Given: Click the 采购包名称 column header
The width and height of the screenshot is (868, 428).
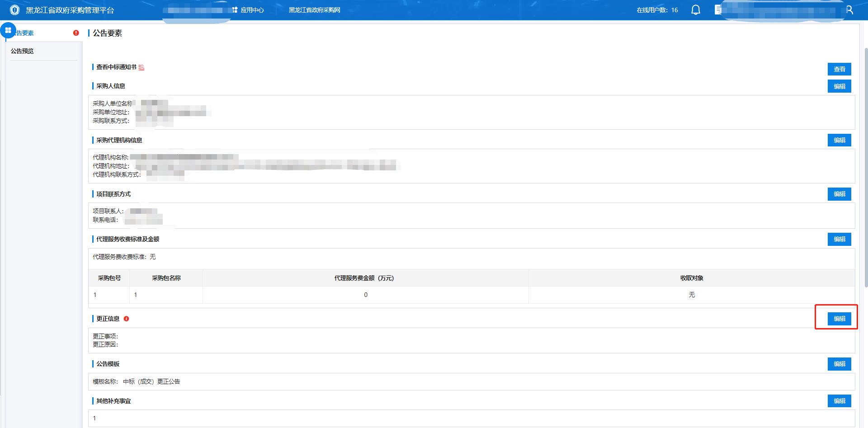Looking at the screenshot, I should coord(166,278).
